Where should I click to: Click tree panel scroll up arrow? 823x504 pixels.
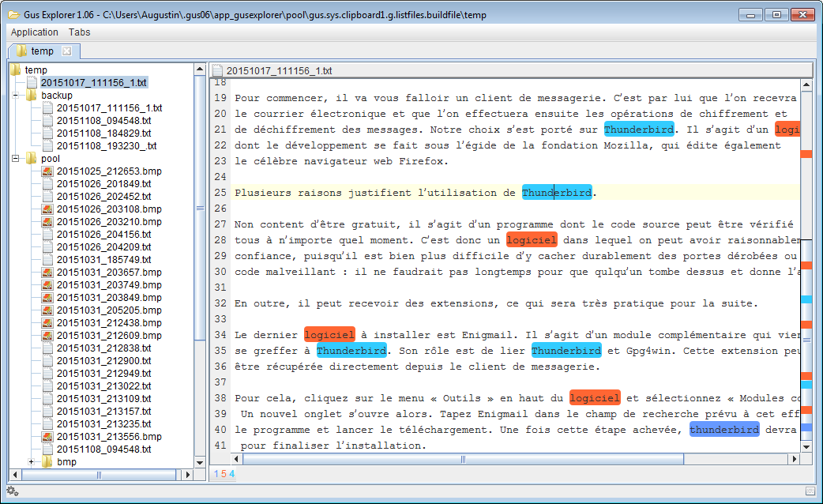click(x=200, y=69)
